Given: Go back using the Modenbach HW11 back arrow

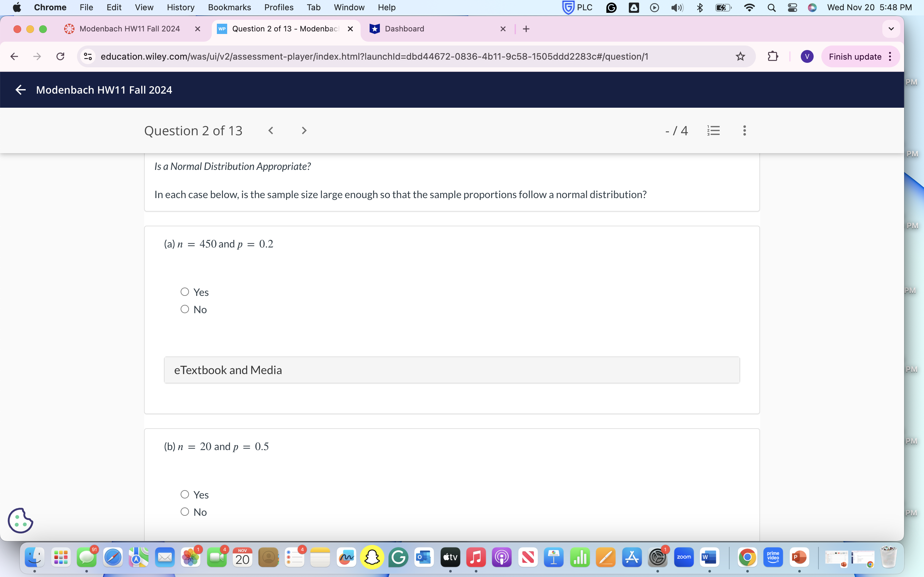Looking at the screenshot, I should [20, 90].
